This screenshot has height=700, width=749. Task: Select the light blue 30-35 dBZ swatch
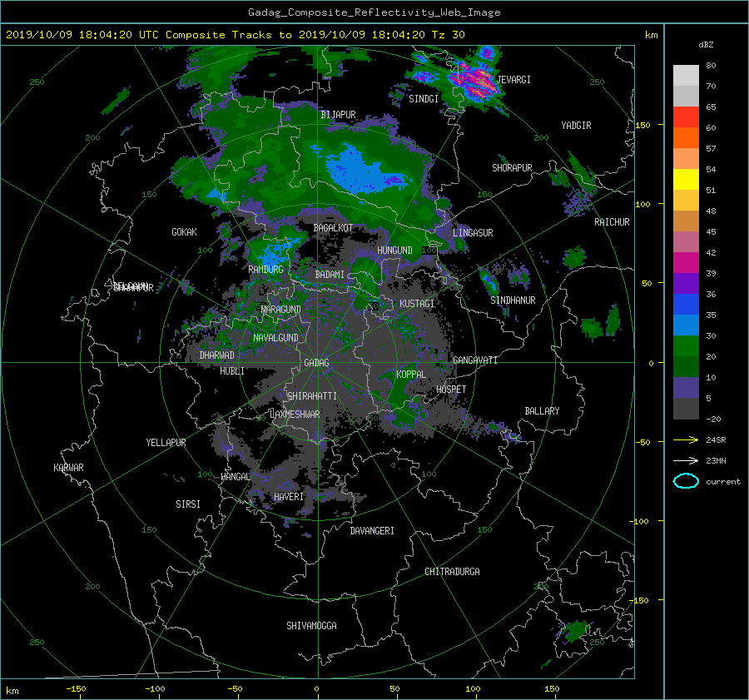[686, 325]
